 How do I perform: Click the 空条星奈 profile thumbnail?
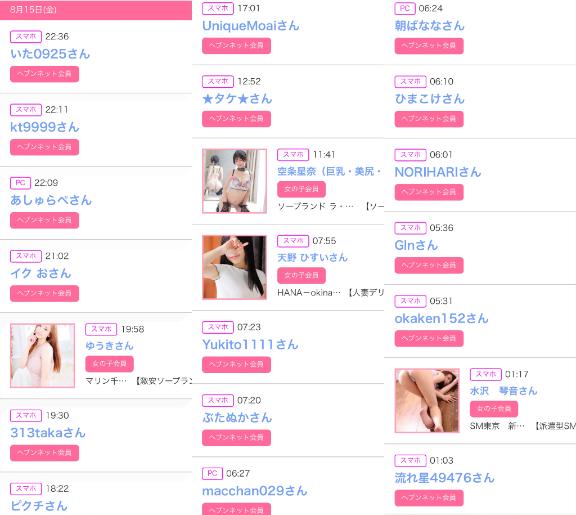pos(234,181)
